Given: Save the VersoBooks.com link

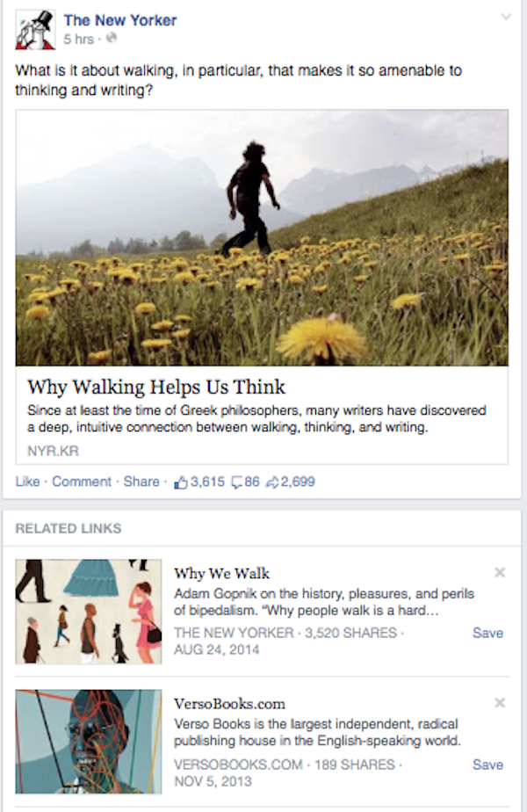Looking at the screenshot, I should 487,765.
